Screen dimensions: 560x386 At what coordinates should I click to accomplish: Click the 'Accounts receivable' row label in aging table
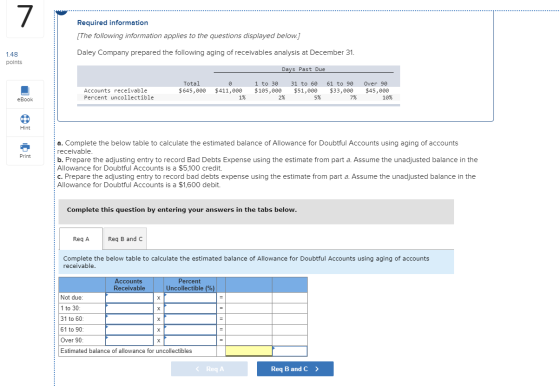point(115,91)
